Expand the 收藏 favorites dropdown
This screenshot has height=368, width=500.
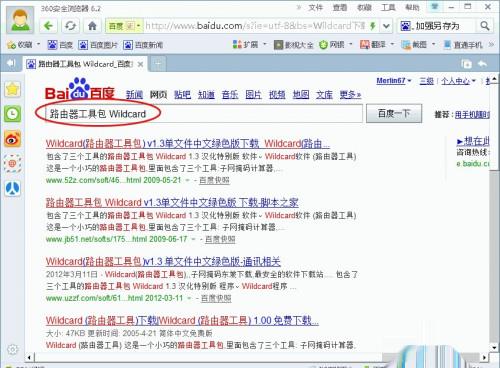pos(38,44)
